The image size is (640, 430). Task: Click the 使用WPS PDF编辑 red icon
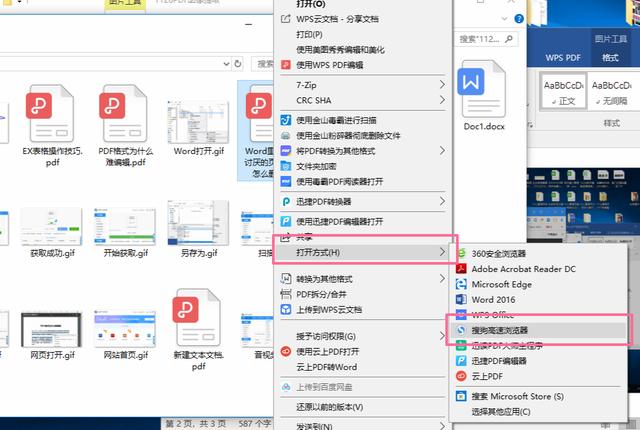(x=286, y=65)
